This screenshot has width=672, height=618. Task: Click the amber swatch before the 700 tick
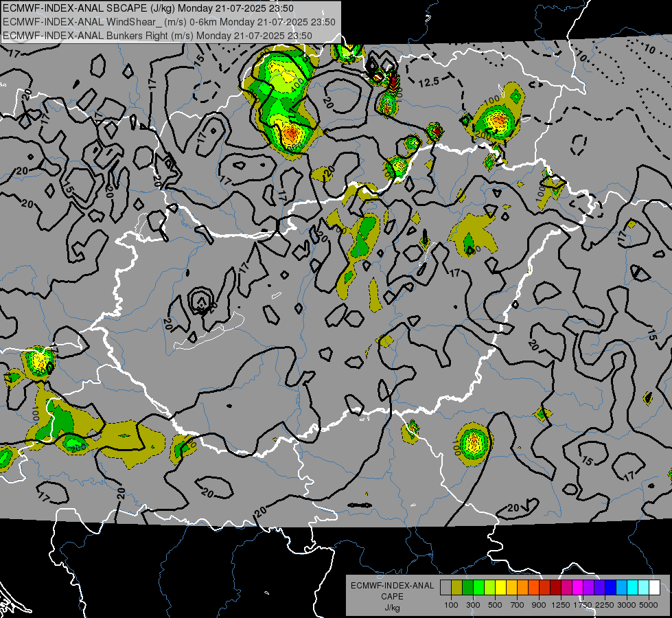[x=511, y=587]
